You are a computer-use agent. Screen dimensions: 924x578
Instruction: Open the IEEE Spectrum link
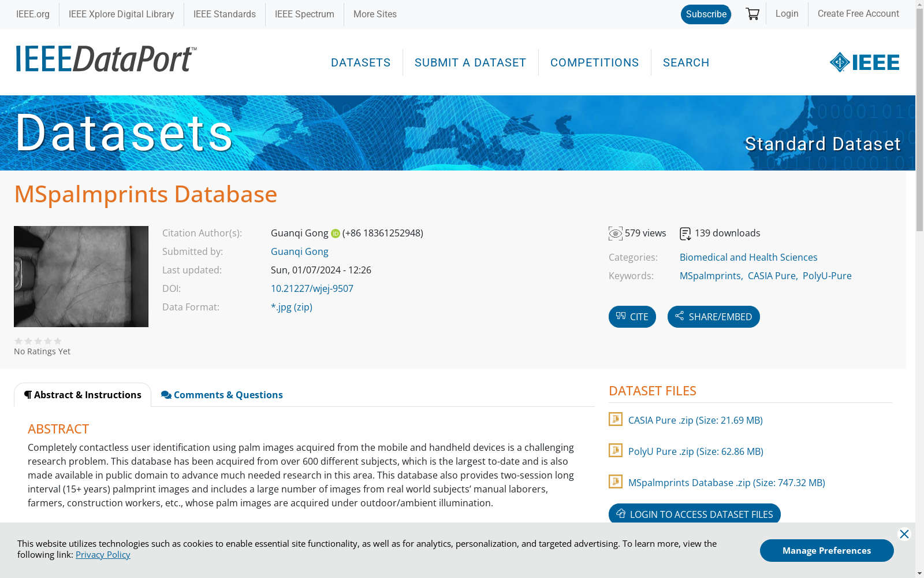coord(304,14)
